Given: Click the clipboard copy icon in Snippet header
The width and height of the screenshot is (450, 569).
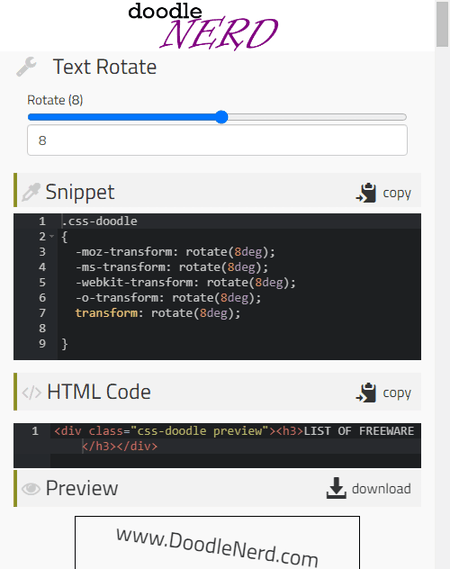Looking at the screenshot, I should click(366, 193).
